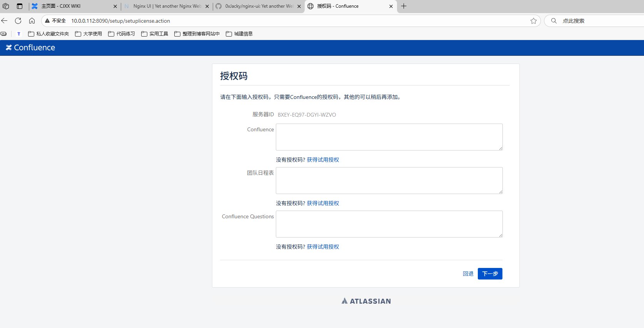Switch to the Nginx UI tab
The height and width of the screenshot is (328, 644).
[165, 6]
